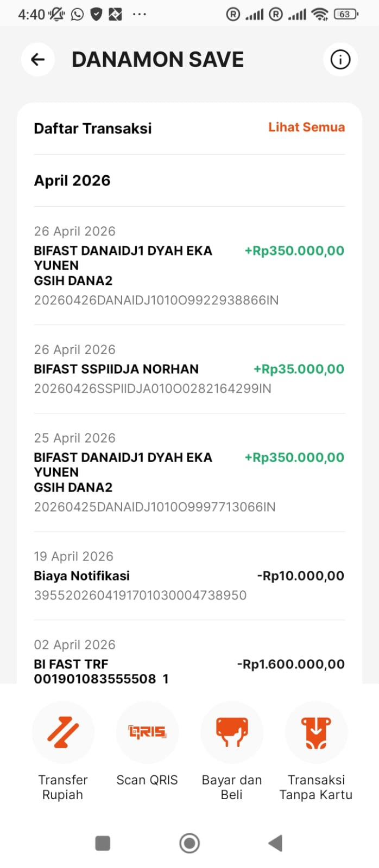The width and height of the screenshot is (379, 868).
Task: Tap the battery indicator in status bar
Action: coord(346,14)
